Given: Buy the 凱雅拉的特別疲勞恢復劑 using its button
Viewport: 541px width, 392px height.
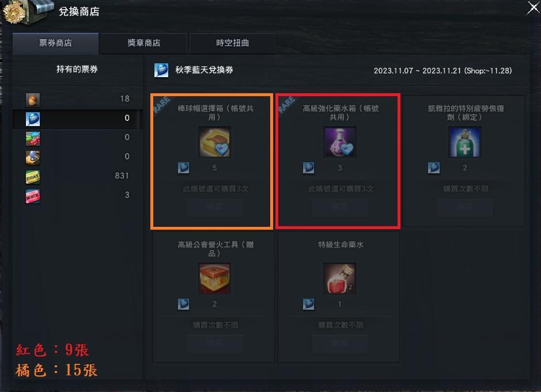Looking at the screenshot, I should (x=465, y=207).
